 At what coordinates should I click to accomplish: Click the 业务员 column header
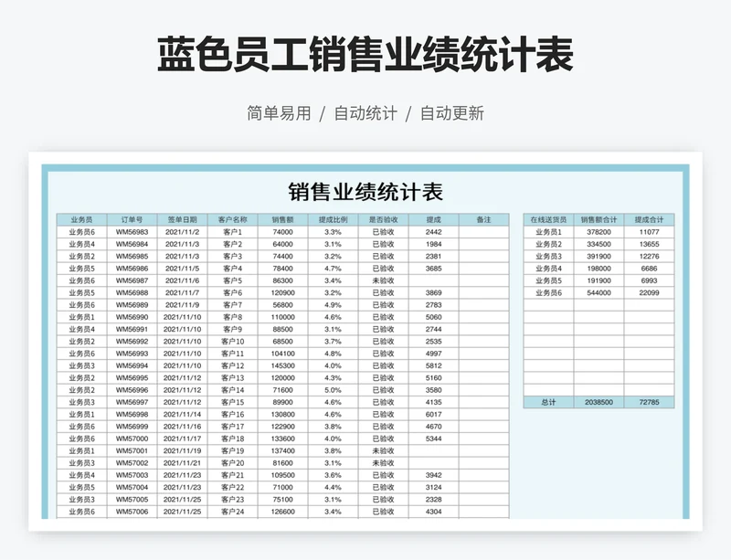[x=81, y=219]
